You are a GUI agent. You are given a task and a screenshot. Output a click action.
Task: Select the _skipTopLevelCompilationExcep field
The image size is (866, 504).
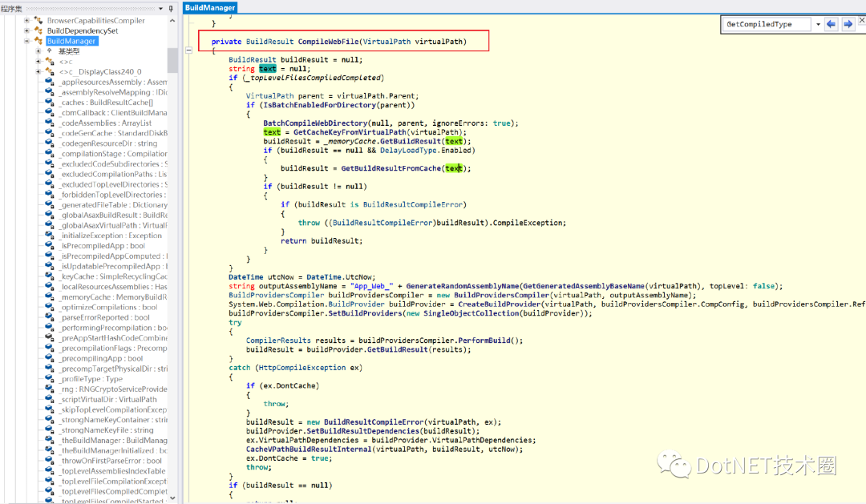pos(113,409)
